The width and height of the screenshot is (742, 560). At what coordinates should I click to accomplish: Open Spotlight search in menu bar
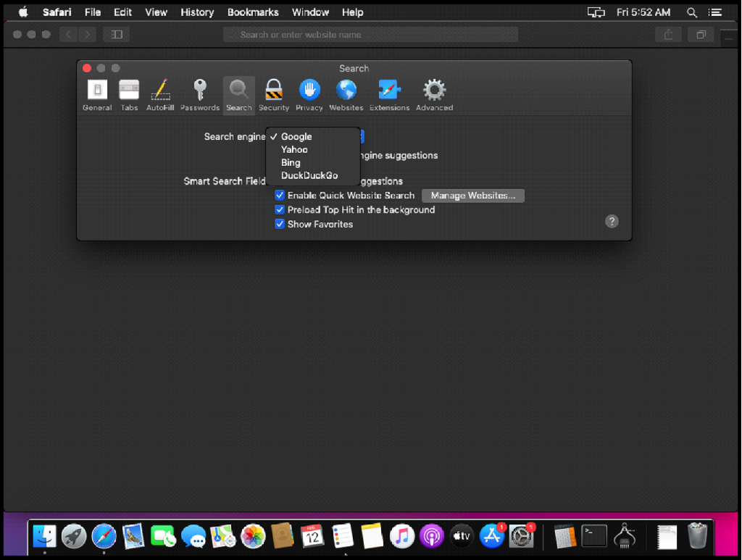[x=691, y=12]
